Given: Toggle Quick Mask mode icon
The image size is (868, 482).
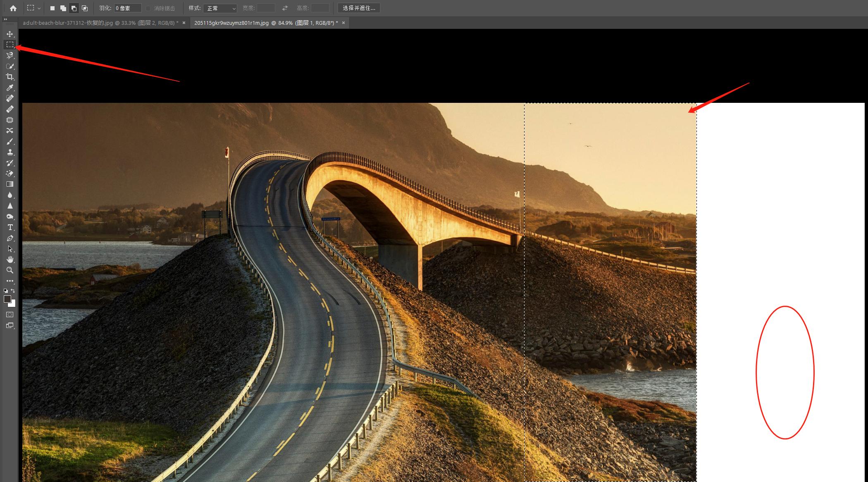Looking at the screenshot, I should point(10,315).
